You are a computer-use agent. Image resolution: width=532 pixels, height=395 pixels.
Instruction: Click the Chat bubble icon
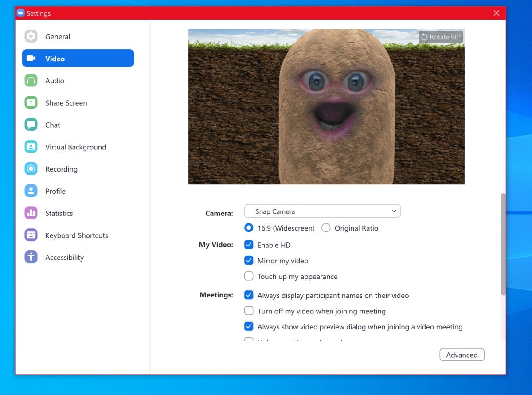[x=31, y=125]
